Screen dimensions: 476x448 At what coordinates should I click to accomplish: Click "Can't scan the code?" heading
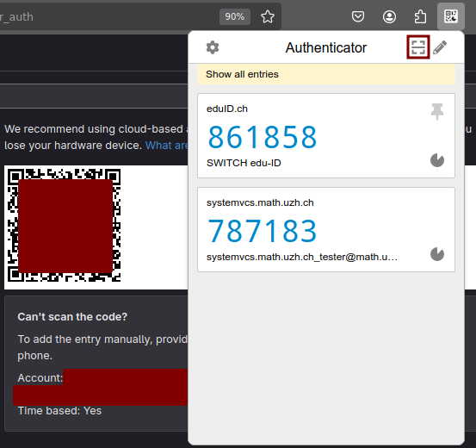pos(72,317)
